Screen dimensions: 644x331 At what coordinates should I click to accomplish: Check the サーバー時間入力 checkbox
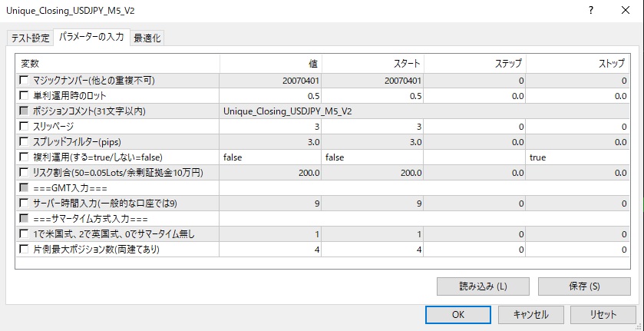coord(25,203)
